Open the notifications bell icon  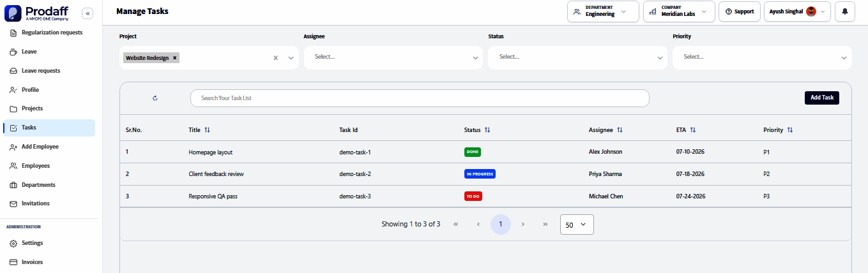tap(845, 11)
